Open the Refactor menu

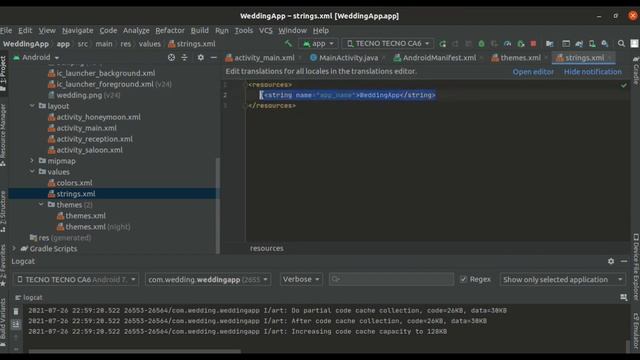(x=170, y=30)
